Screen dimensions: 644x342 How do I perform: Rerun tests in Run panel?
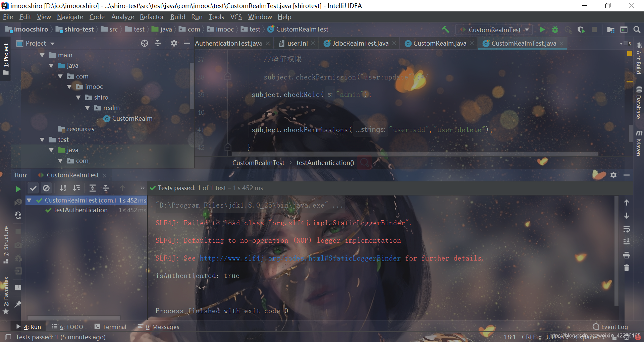coord(18,189)
